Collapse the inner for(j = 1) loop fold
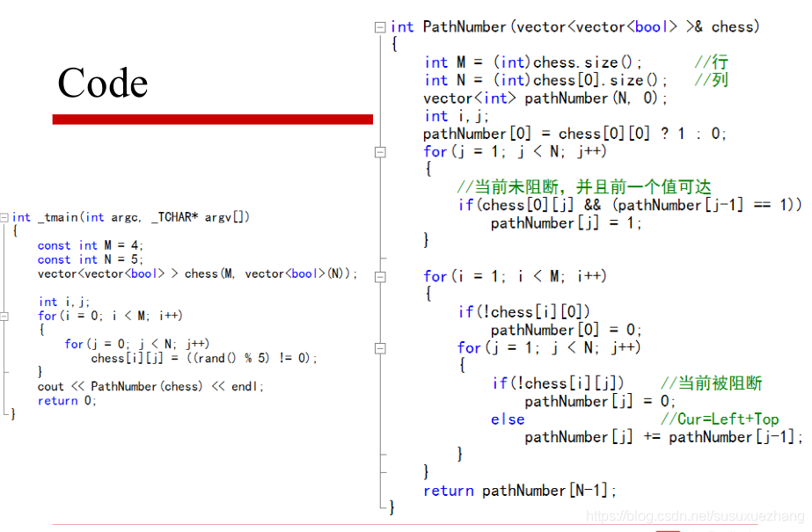This screenshot has height=532, width=812. (380, 348)
